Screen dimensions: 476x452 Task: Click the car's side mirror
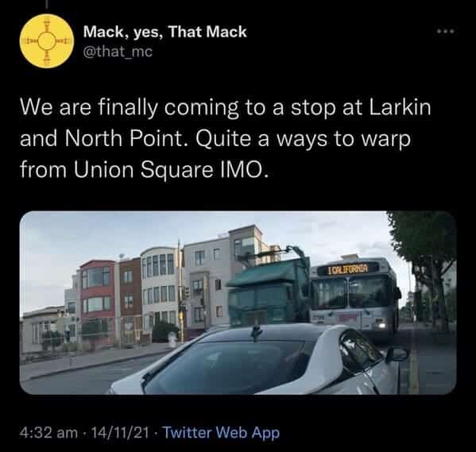pos(397,354)
